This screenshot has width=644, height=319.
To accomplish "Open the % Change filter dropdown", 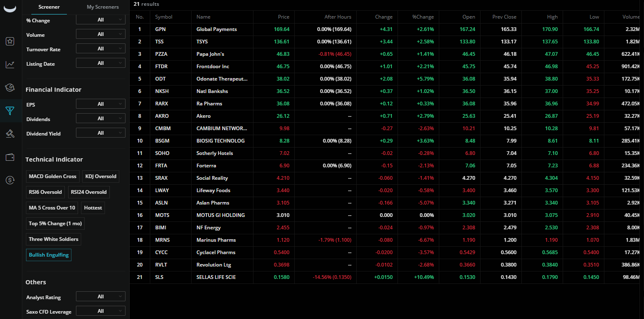I will (x=101, y=20).
